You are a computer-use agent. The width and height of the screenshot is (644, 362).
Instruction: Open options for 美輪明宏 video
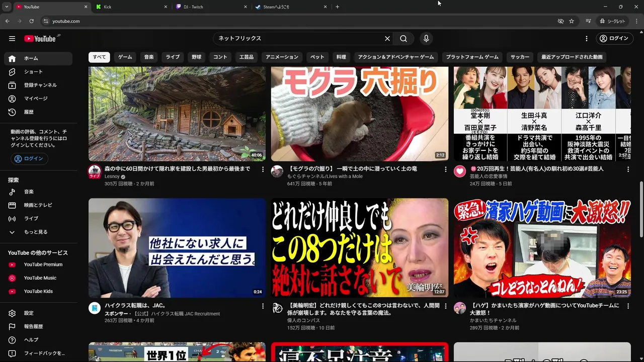pos(445,306)
